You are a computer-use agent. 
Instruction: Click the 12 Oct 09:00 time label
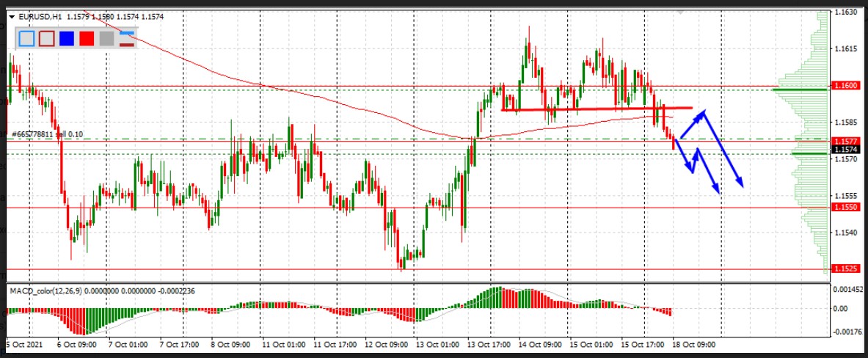coord(385,344)
